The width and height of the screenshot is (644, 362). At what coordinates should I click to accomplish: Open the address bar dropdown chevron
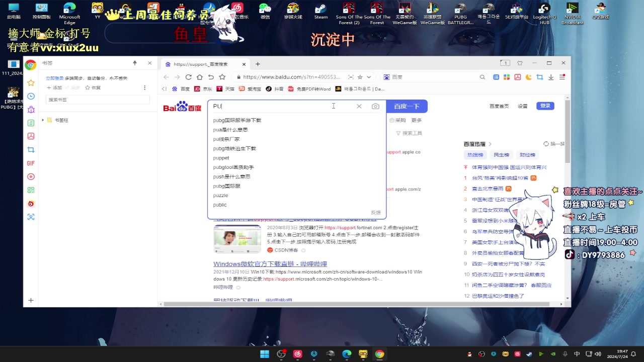coord(369,77)
